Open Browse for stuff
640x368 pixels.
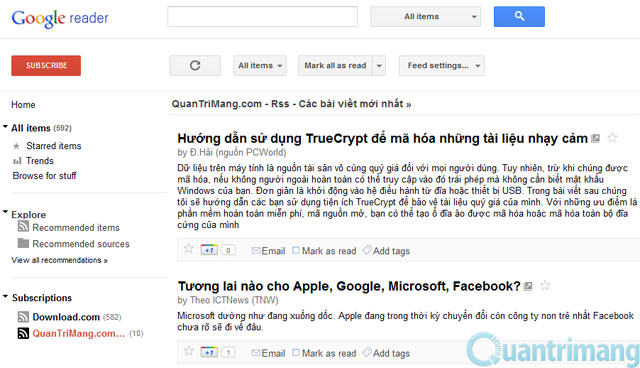44,176
